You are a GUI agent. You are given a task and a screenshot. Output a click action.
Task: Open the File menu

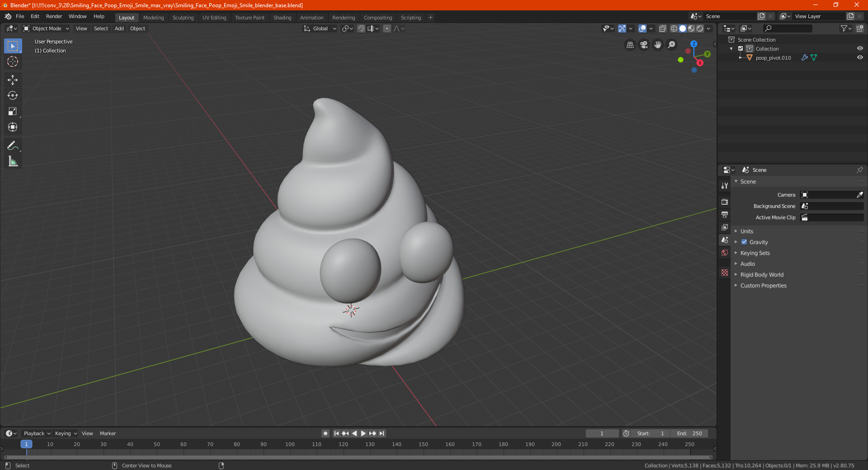click(20, 16)
